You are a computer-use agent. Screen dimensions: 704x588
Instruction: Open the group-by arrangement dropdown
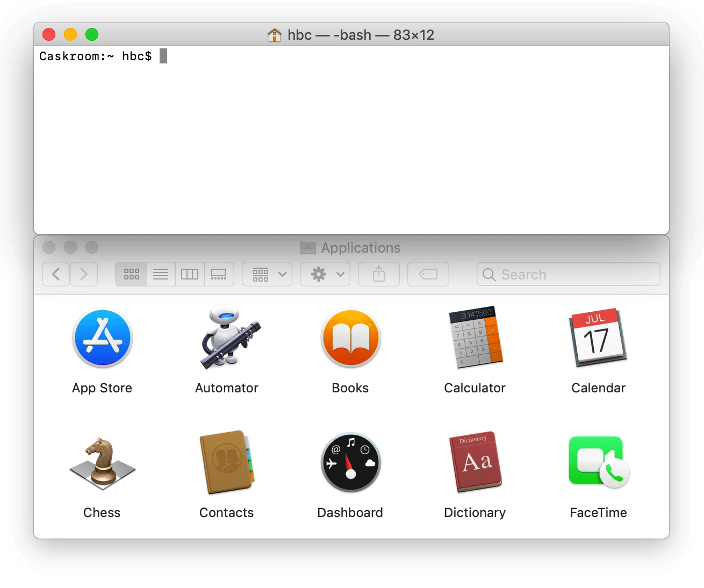(267, 274)
